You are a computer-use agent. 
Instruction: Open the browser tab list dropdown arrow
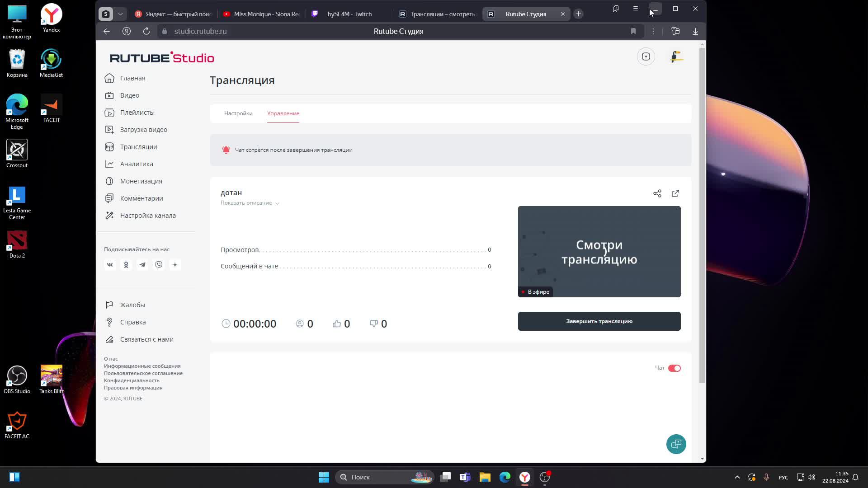(120, 14)
